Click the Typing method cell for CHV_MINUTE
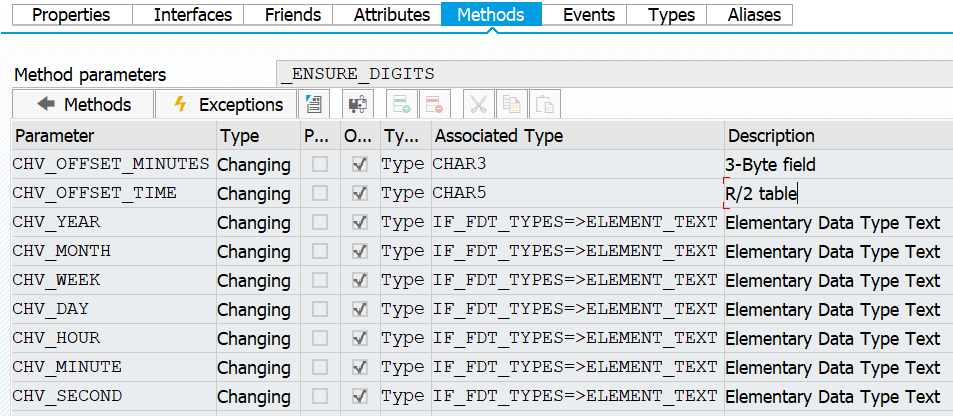Screen dimensions: 953x416 (x=405, y=367)
